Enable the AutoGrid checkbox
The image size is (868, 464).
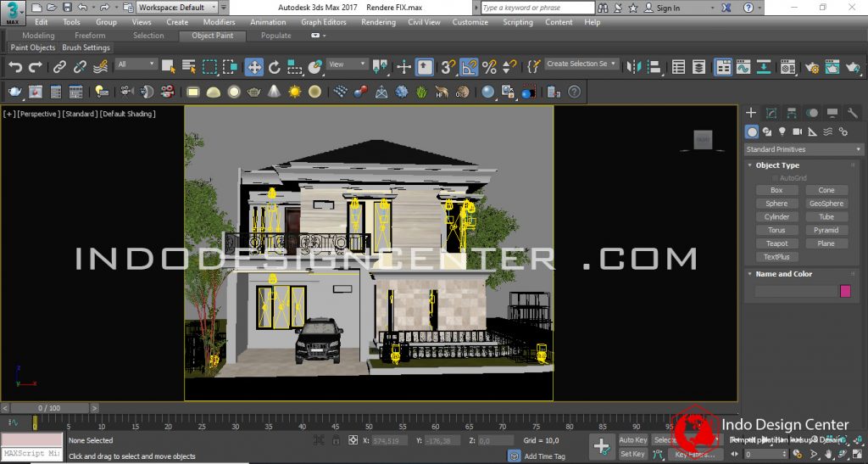[775, 178]
